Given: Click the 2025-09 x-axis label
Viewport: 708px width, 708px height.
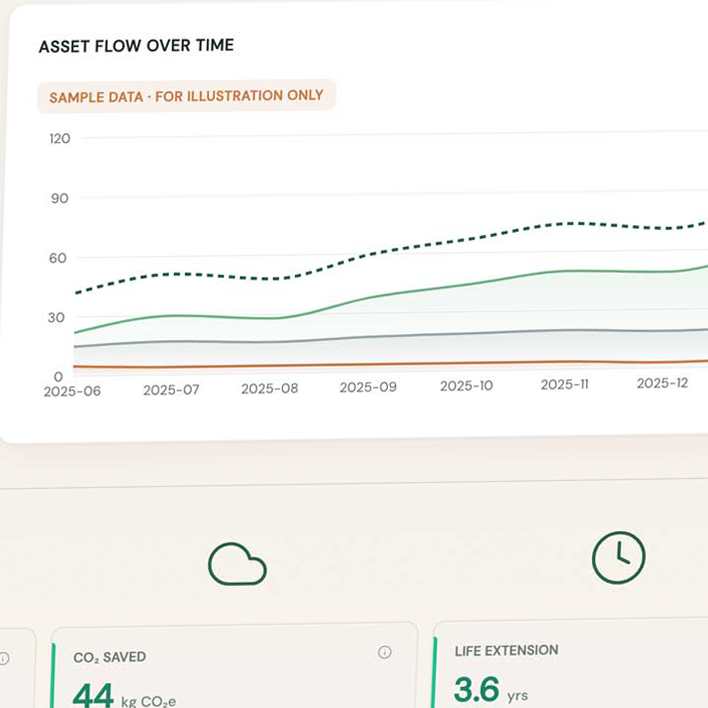Looking at the screenshot, I should coord(368,387).
